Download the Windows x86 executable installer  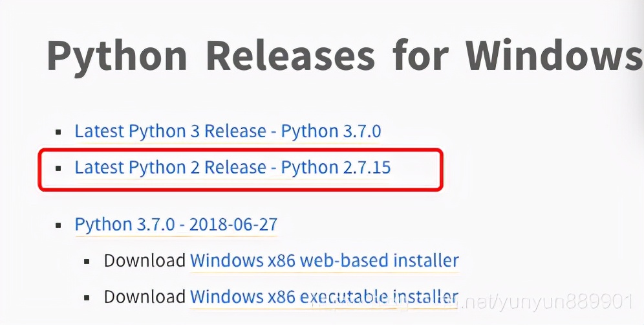[x=324, y=297]
